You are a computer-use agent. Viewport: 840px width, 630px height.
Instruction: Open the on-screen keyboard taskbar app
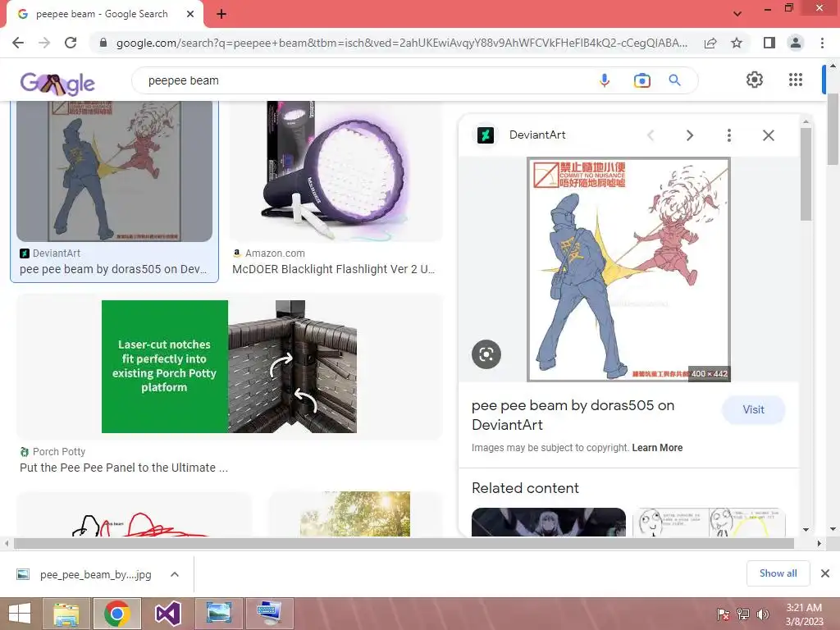coord(269,614)
